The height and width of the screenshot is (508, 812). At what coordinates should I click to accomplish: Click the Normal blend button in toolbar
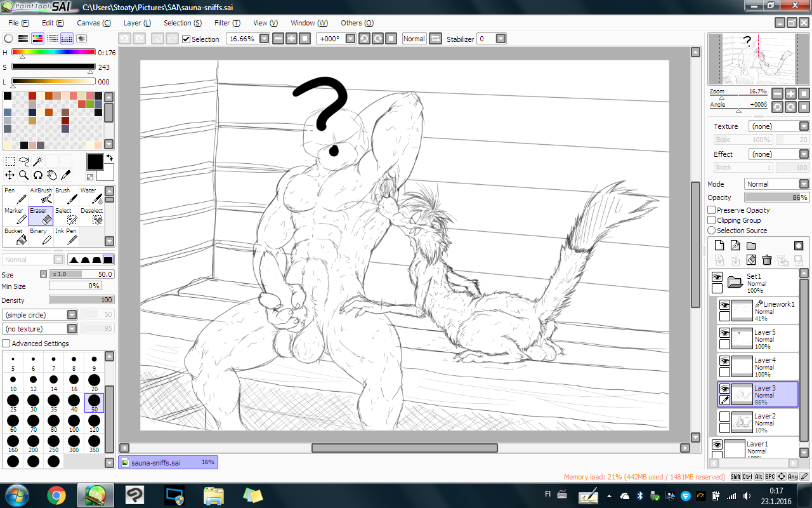(414, 39)
